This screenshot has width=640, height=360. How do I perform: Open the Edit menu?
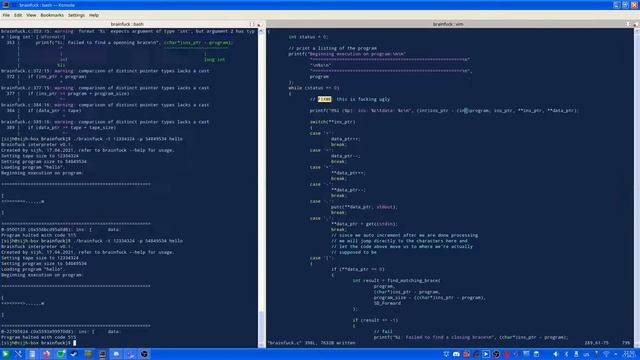[x=18, y=15]
